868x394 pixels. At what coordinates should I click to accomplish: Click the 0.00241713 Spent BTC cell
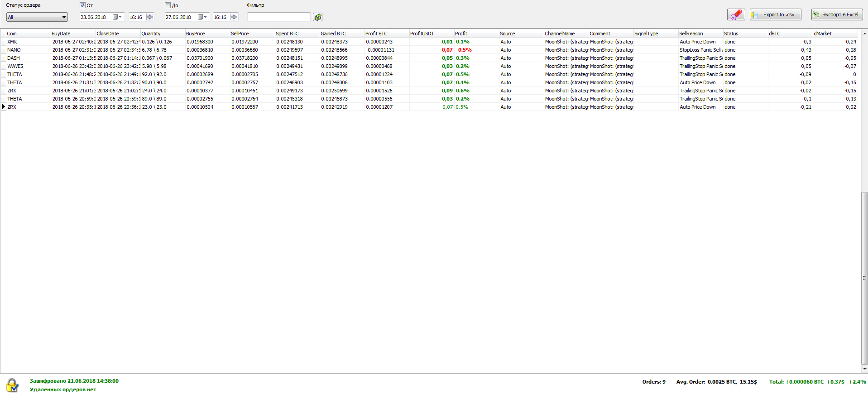(297, 107)
